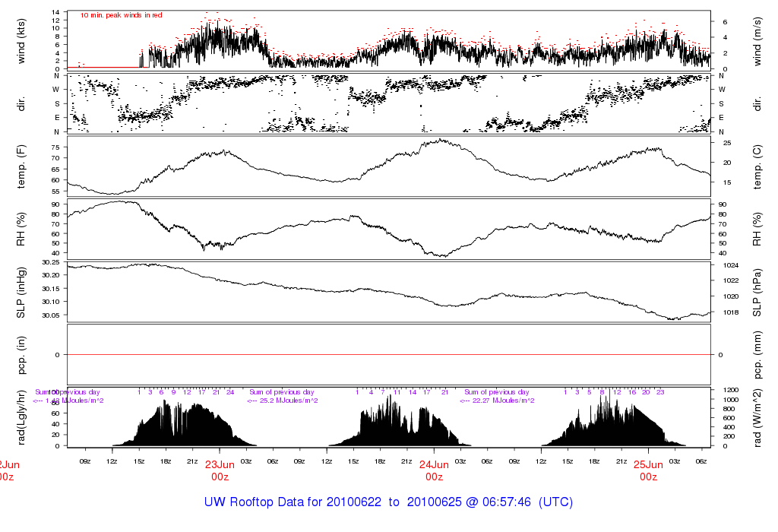The image size is (778, 532).
Task: Click the 'SLP (inHg)' axis label
Action: coord(21,293)
